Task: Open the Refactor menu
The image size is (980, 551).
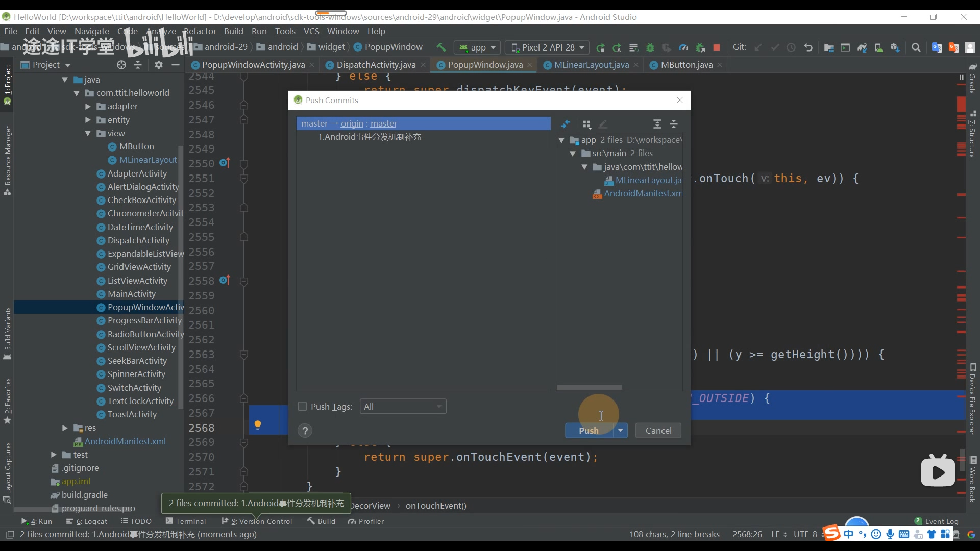Action: (x=200, y=31)
